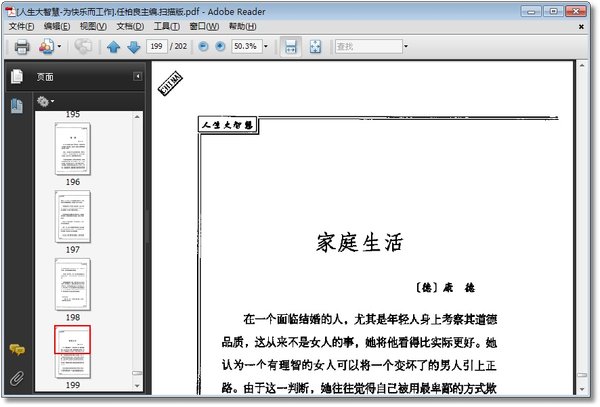Viewport: 600px width, 407px height.
Task: Click the 查找 search field
Action: 368,47
